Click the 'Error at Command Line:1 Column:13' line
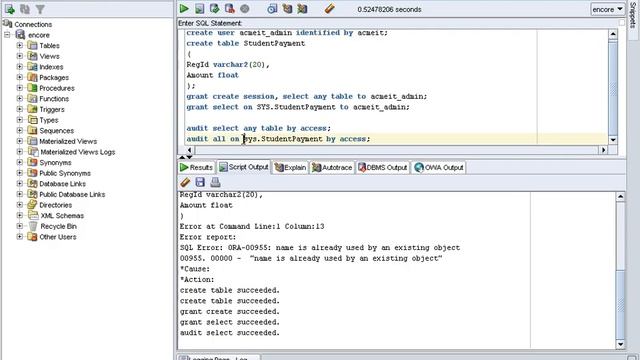Screen dimensions: 640x360 (x=252, y=227)
